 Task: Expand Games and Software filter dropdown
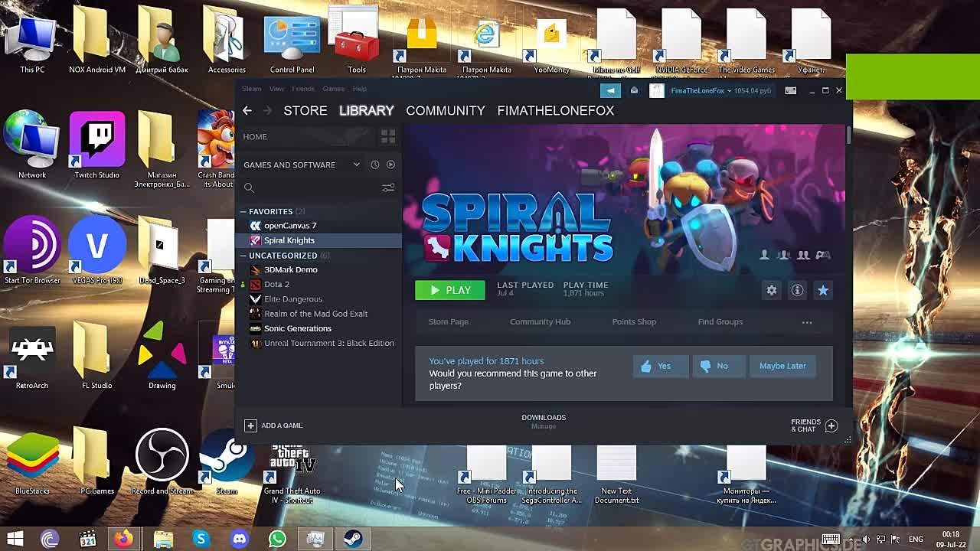click(x=356, y=165)
